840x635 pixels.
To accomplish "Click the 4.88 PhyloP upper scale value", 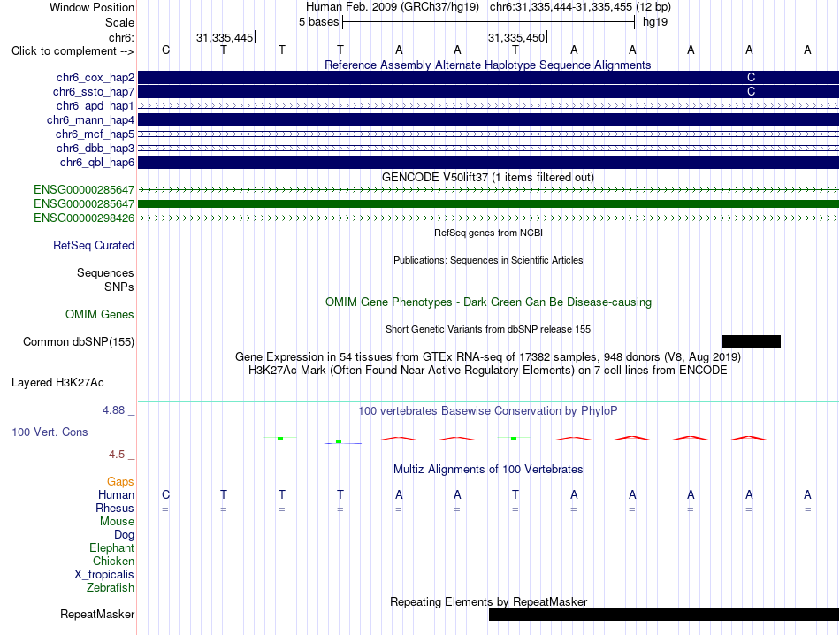I will 113,410.
